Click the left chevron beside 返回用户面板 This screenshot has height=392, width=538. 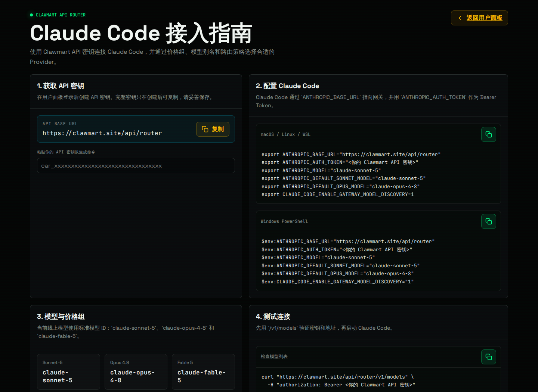(460, 18)
